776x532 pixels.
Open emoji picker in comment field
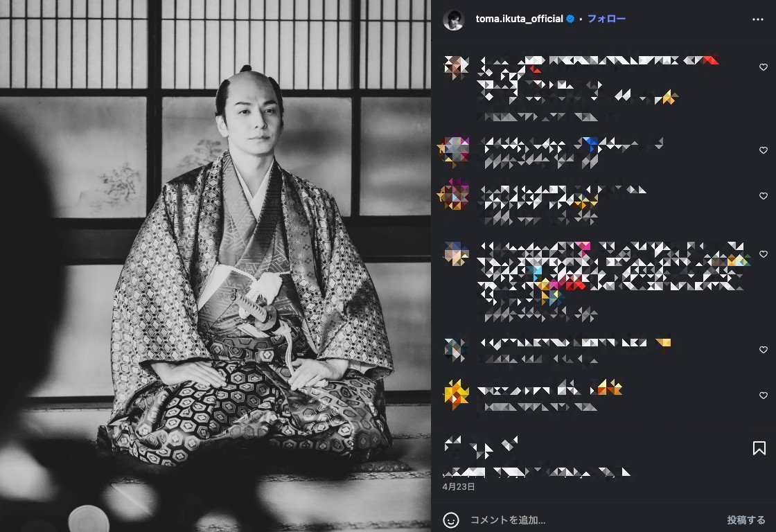[451, 520]
